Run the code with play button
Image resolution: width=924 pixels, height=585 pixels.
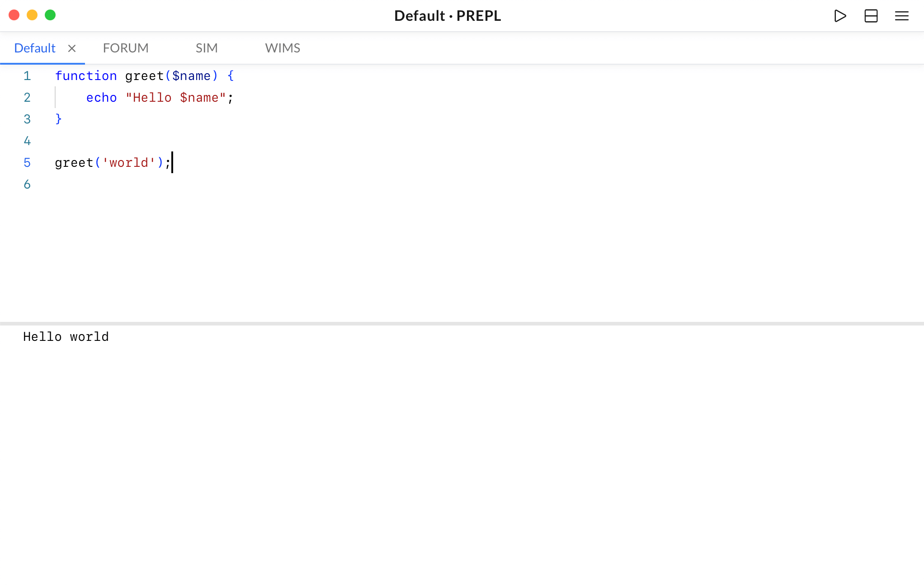point(840,16)
